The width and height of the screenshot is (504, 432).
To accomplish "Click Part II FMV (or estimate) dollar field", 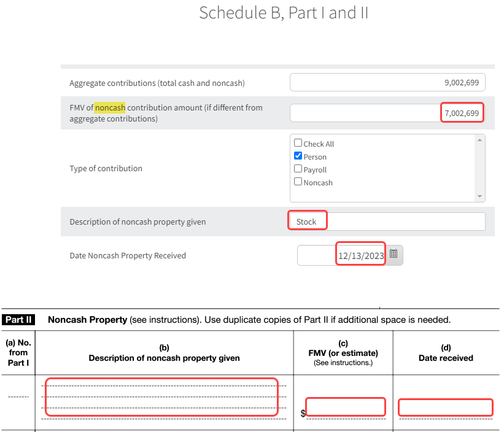I will (x=346, y=407).
